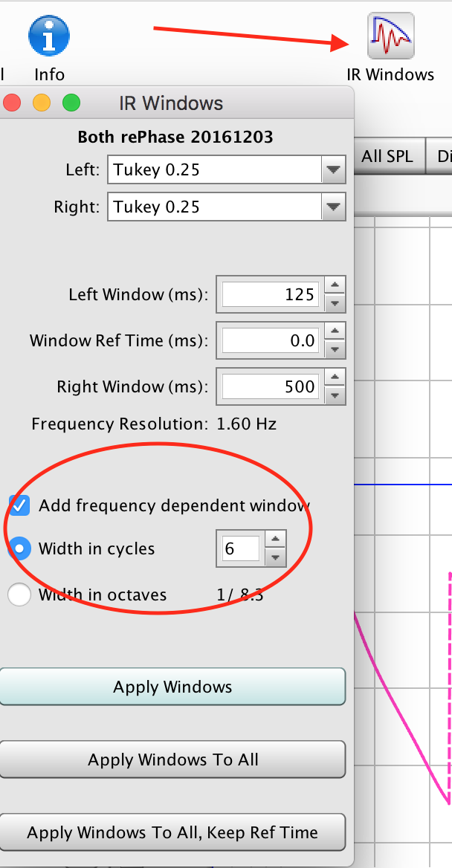Decrease the Right Window ms value
The height and width of the screenshot is (868, 452).
coord(334,395)
